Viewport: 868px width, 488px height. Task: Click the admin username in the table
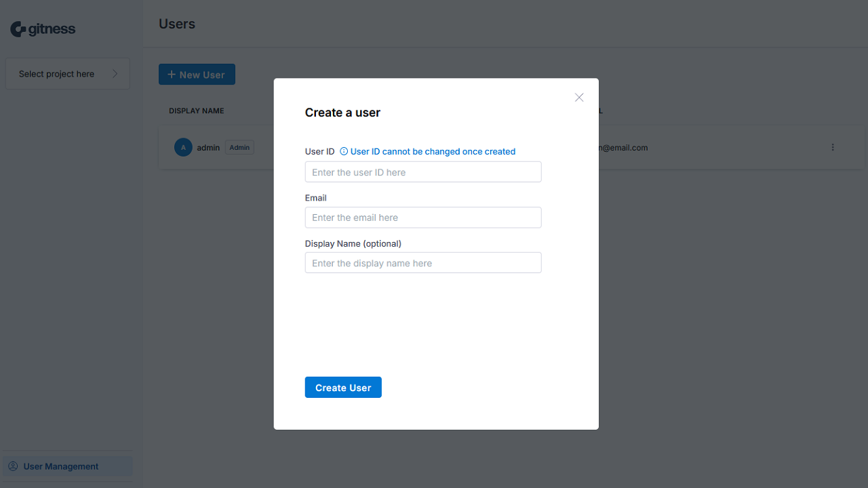208,148
